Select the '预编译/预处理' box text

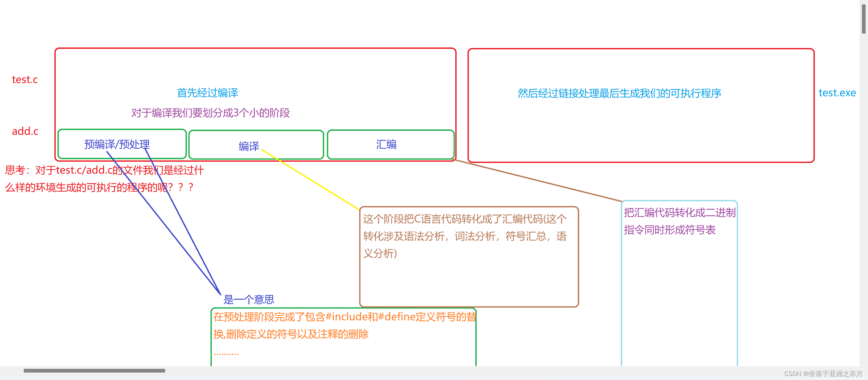click(x=117, y=144)
